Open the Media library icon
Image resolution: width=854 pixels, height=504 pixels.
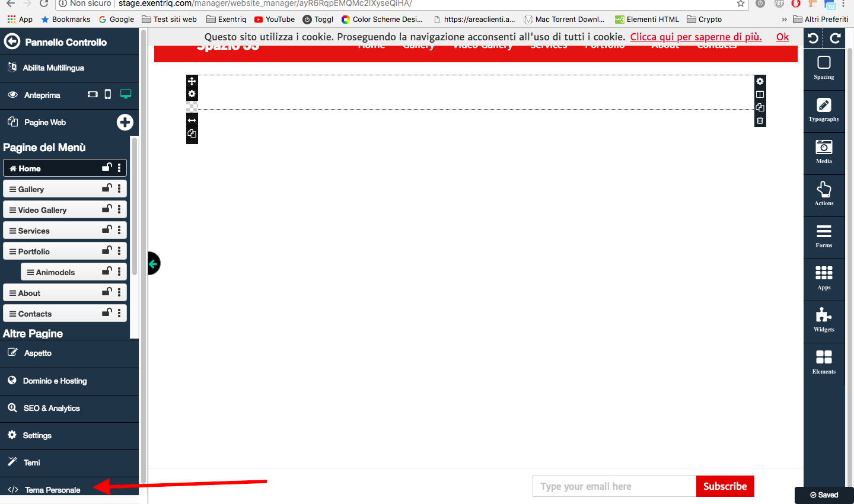(x=824, y=152)
